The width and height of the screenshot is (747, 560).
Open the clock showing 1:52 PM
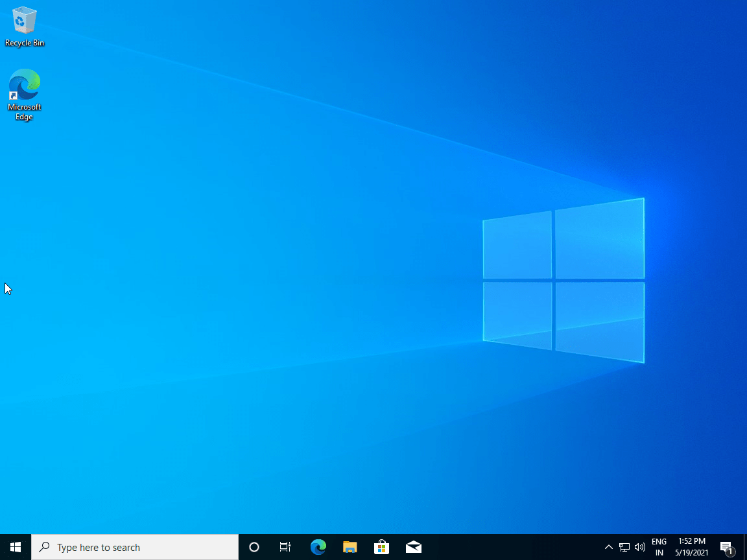tap(692, 547)
